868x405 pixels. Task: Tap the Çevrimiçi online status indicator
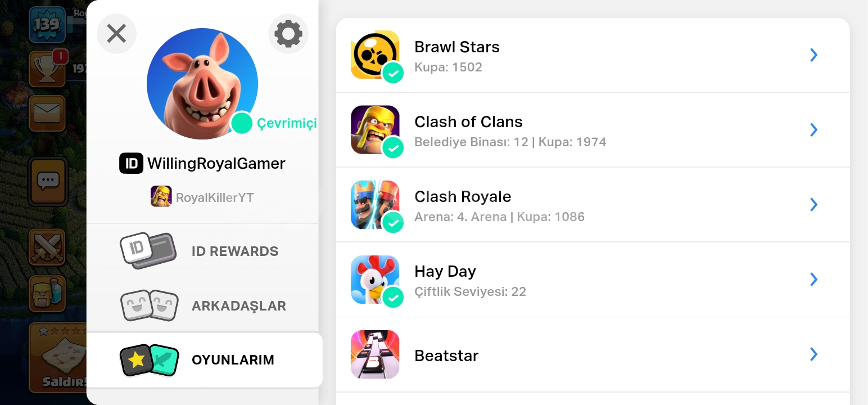coord(274,123)
